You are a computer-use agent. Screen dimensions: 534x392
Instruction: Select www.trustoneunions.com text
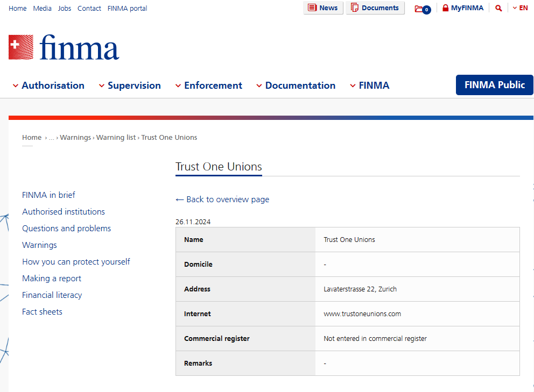coord(362,314)
